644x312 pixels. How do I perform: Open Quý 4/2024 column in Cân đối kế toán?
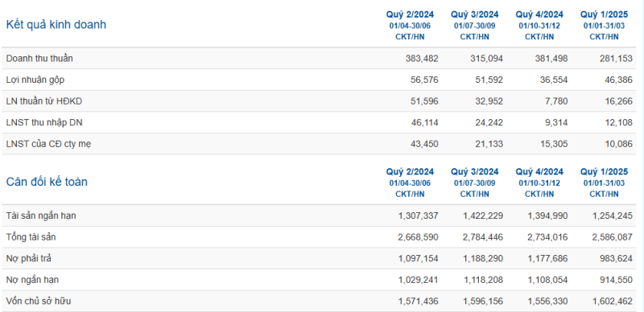click(x=539, y=171)
